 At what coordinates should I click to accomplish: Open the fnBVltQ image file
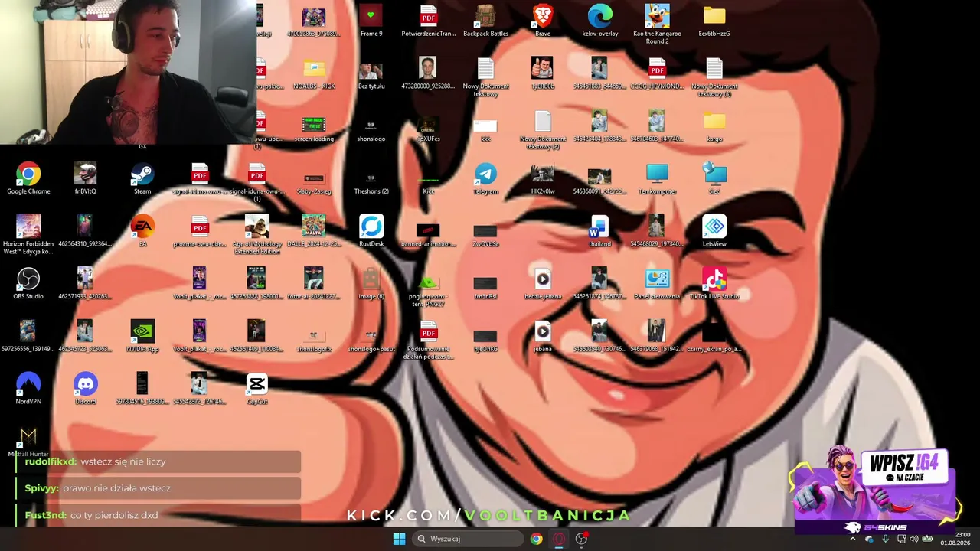pyautogui.click(x=86, y=179)
